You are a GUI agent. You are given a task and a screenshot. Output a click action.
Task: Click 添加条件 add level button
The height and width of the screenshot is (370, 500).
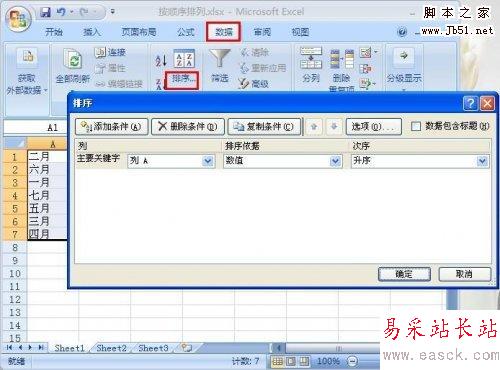click(x=112, y=127)
